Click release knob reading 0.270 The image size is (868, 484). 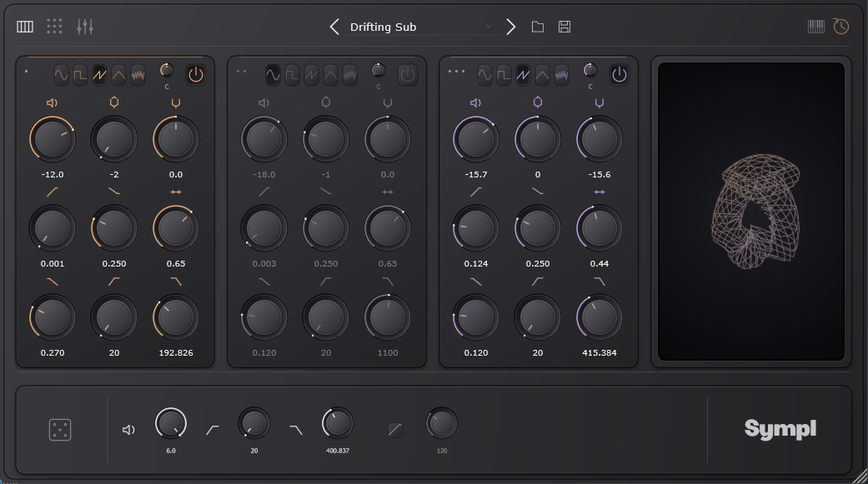click(x=52, y=317)
